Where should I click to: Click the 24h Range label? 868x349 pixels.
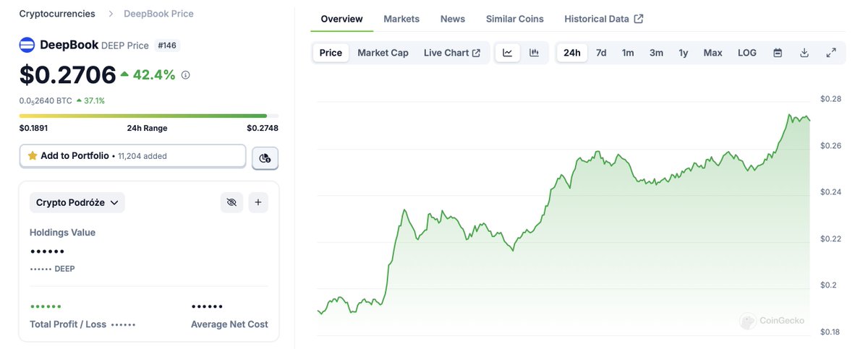(147, 128)
